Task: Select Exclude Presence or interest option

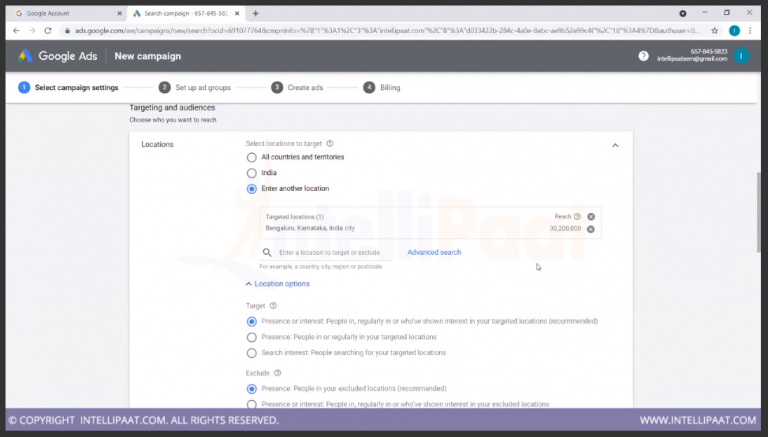Action: [x=252, y=404]
